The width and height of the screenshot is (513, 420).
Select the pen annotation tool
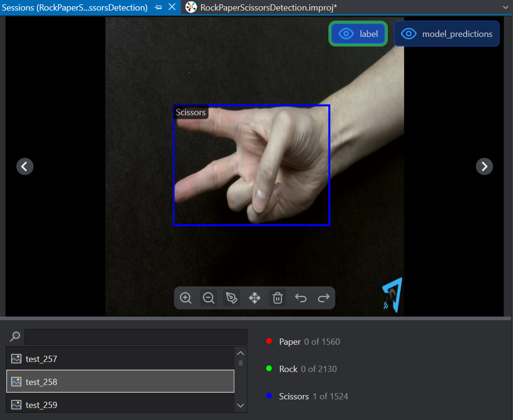tap(232, 298)
